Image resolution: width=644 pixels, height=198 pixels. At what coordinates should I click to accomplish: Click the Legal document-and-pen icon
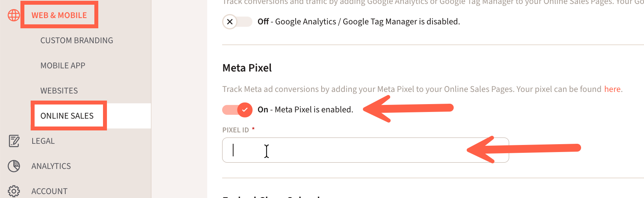coord(14,141)
